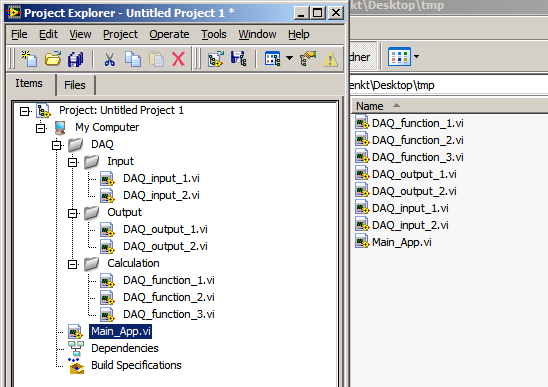This screenshot has width=548, height=387.
Task: Select DAQ_output_1.vi in project tree
Action: tap(165, 230)
